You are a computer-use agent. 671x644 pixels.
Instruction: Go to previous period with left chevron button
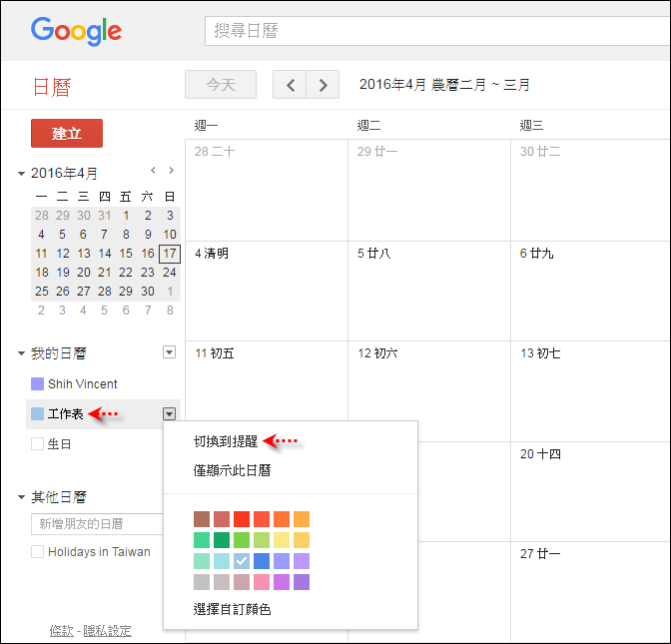click(x=290, y=85)
